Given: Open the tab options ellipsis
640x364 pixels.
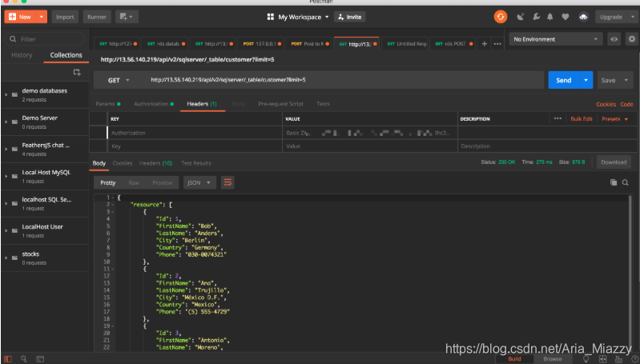Looking at the screenshot, I should [x=497, y=44].
